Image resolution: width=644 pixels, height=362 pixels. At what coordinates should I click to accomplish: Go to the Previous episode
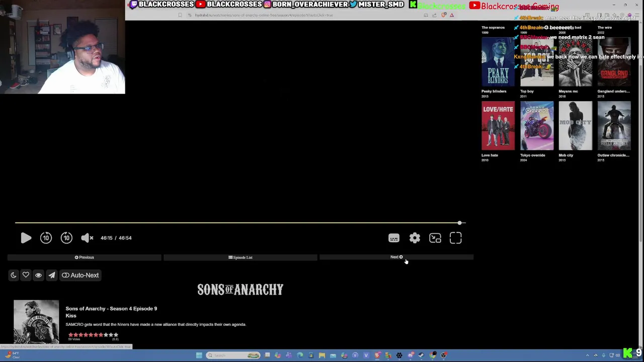85,257
